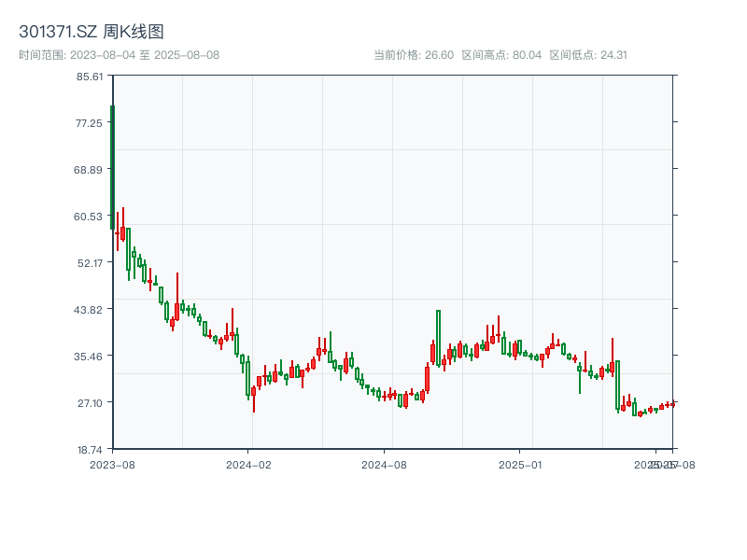The height and width of the screenshot is (560, 747).
Task: Click the tall green candlestick after 2024-08
Action: 438,336
